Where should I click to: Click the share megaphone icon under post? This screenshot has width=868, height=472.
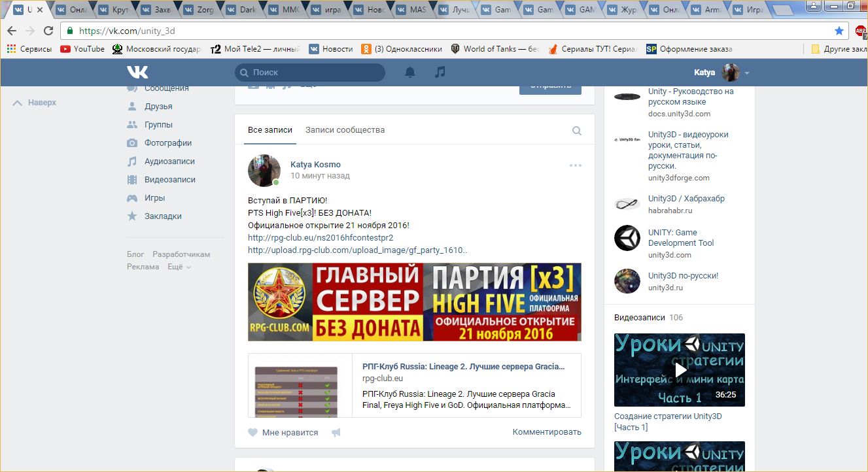click(336, 432)
